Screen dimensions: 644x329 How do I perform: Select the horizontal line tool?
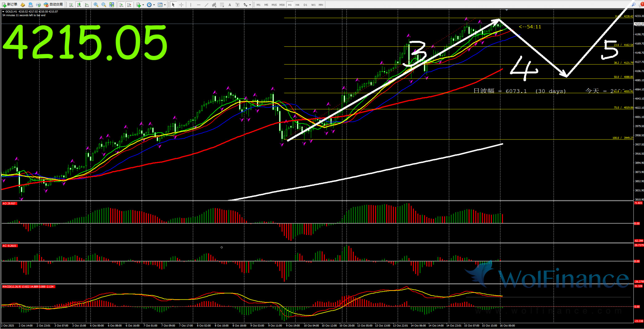[x=199, y=5]
